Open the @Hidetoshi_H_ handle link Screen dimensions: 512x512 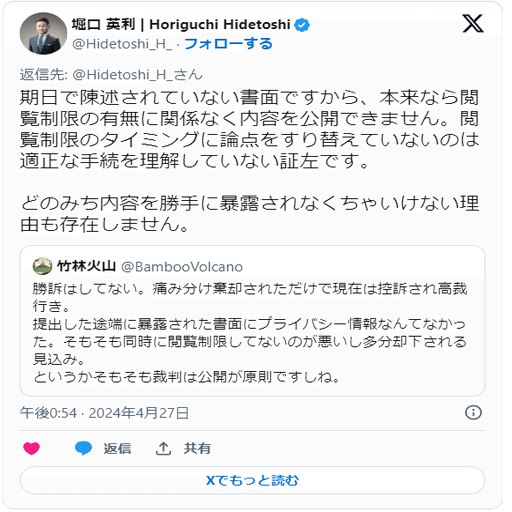[122, 44]
